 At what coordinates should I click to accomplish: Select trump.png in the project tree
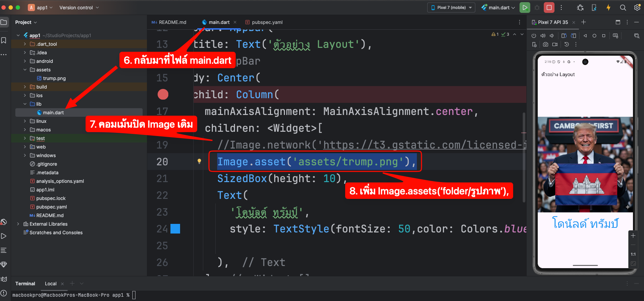[54, 79]
